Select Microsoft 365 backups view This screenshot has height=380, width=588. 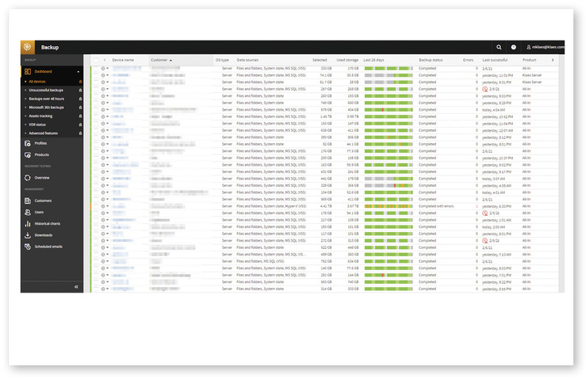tap(46, 108)
